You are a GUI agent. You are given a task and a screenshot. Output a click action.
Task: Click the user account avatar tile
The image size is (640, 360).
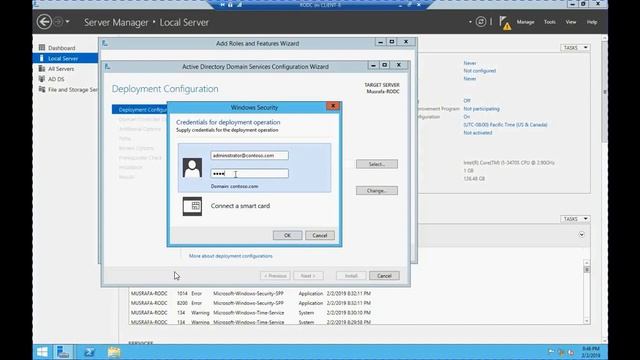pos(192,168)
